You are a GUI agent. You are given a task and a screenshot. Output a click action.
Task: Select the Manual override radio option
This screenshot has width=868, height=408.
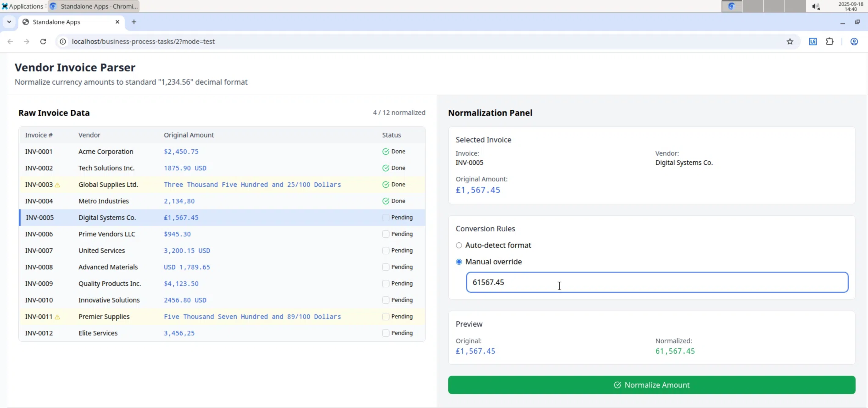(x=459, y=262)
